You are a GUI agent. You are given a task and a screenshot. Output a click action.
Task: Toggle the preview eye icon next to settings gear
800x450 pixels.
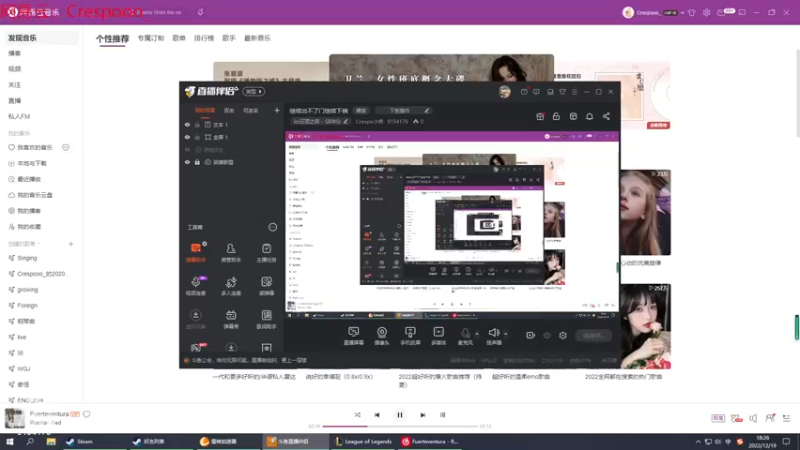(546, 335)
